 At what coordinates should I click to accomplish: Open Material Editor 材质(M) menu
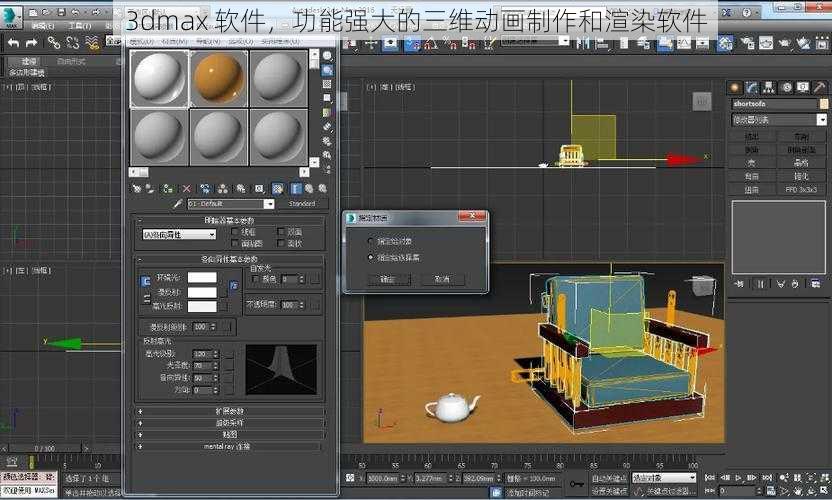[x=175, y=41]
